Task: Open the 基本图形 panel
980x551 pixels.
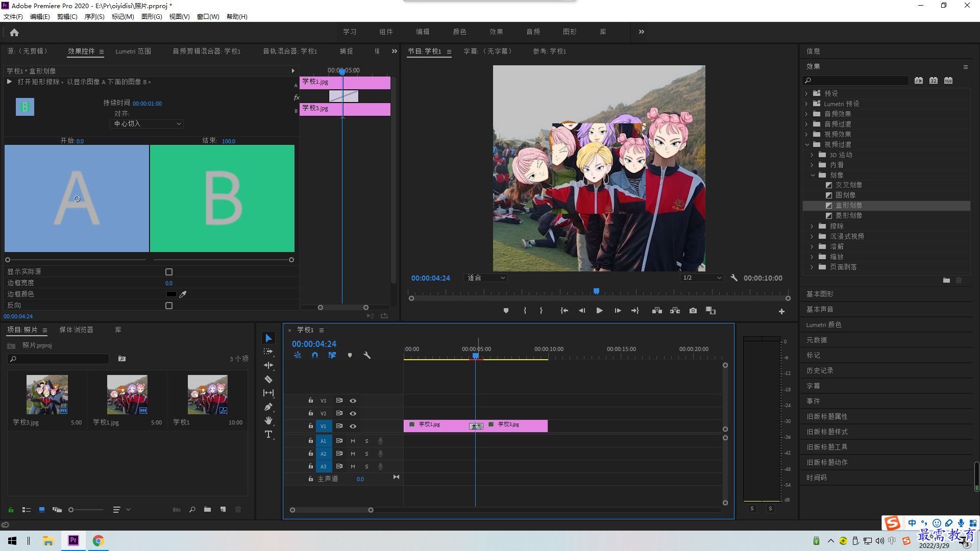Action: 820,294
